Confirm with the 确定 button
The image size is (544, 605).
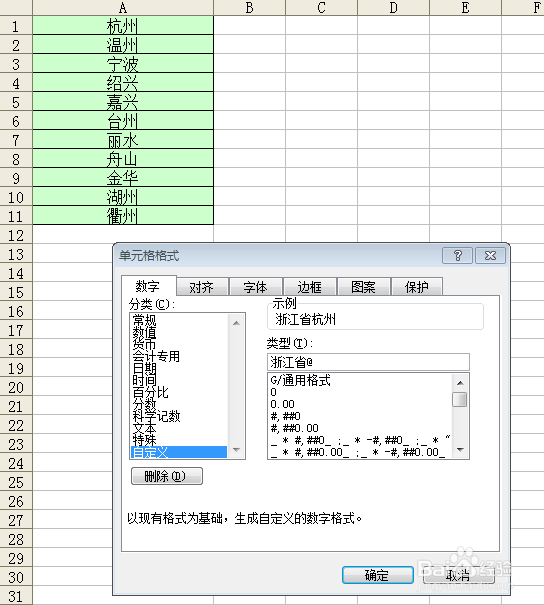(377, 575)
